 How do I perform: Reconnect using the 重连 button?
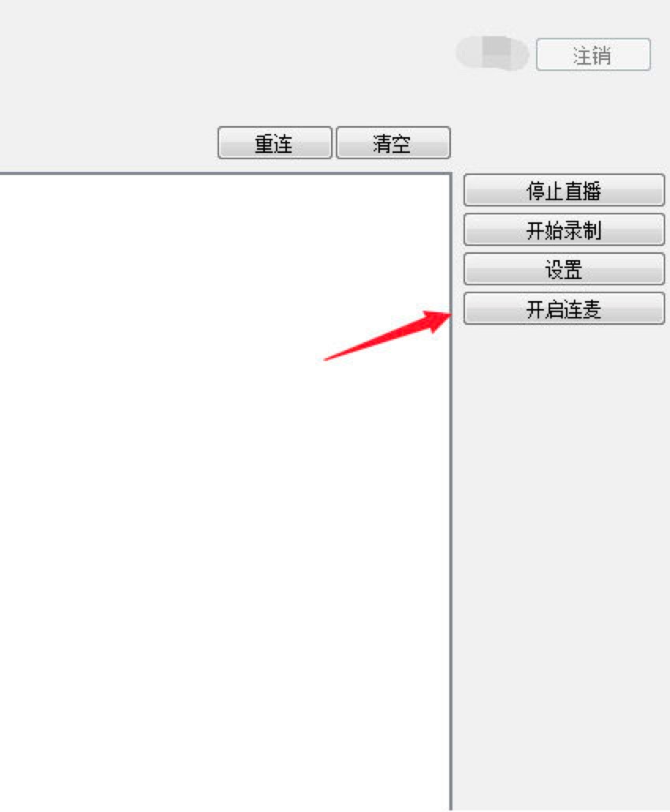[x=274, y=143]
